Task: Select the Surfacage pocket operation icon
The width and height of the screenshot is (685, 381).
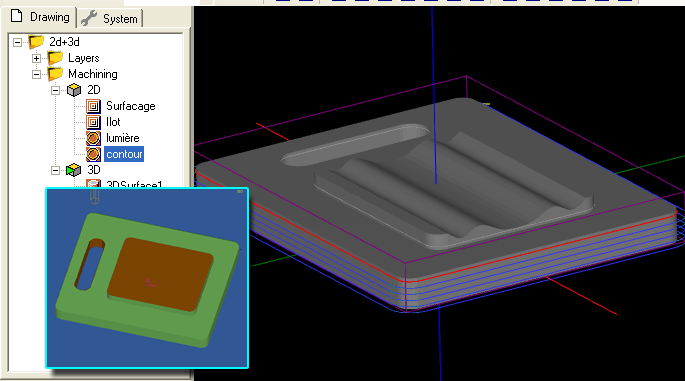Action: click(93, 106)
